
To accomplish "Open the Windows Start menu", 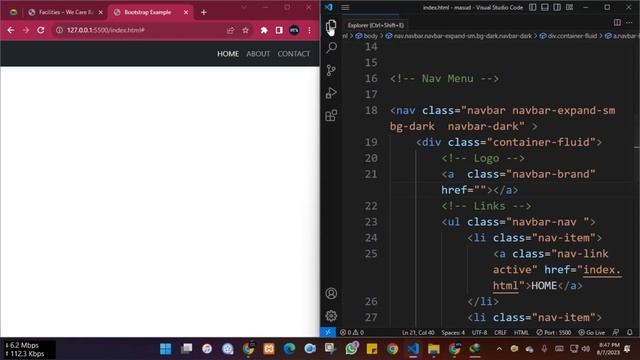I will tap(165, 349).
